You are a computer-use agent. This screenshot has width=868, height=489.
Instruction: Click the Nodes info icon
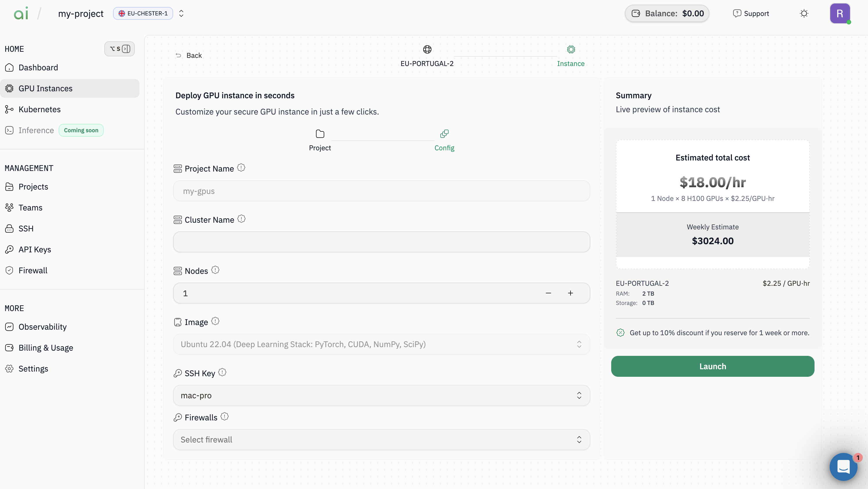click(215, 270)
